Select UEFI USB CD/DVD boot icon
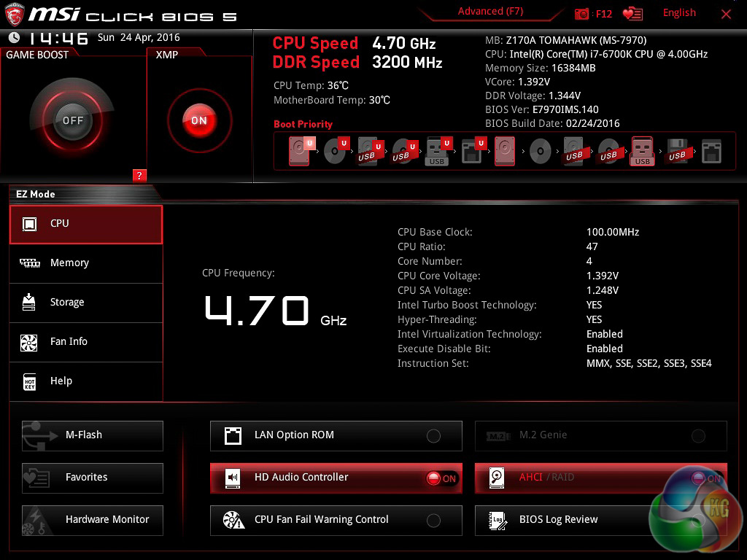Viewport: 747px width, 560px height. pos(404,151)
